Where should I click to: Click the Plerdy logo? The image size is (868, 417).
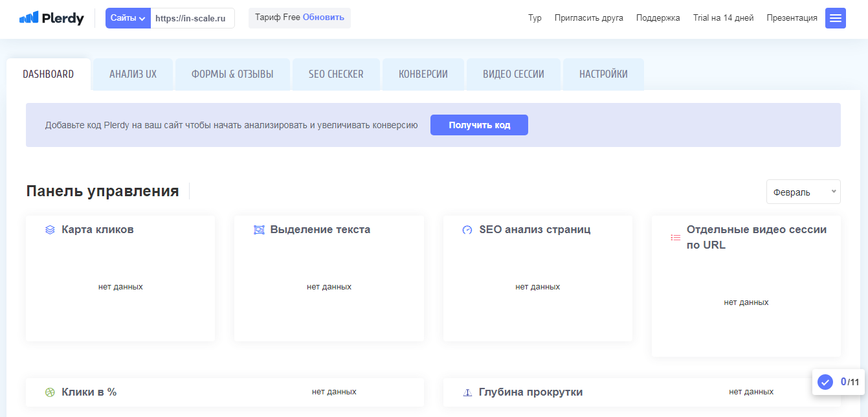(x=52, y=18)
